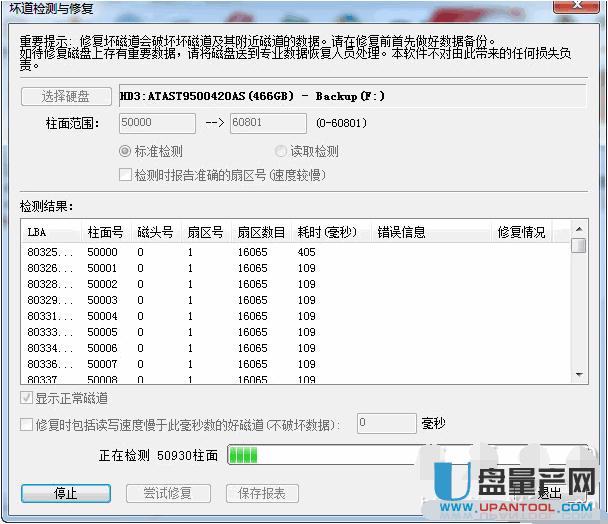
Task: Click the 选择硬盘 button
Action: [x=65, y=96]
